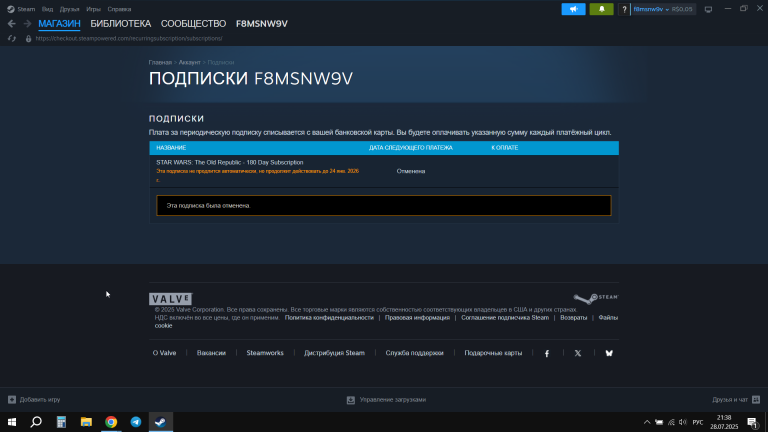Open Steam's Facebook page icon
The height and width of the screenshot is (432, 768).
(547, 353)
